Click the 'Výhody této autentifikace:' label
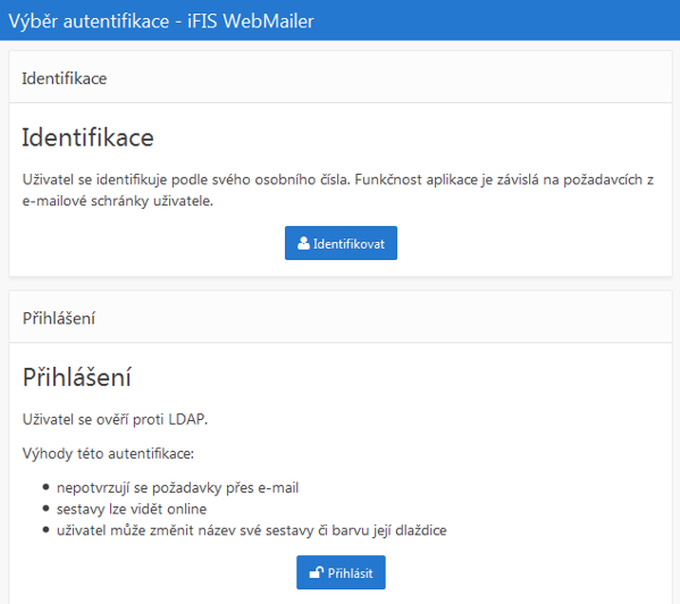 click(108, 454)
